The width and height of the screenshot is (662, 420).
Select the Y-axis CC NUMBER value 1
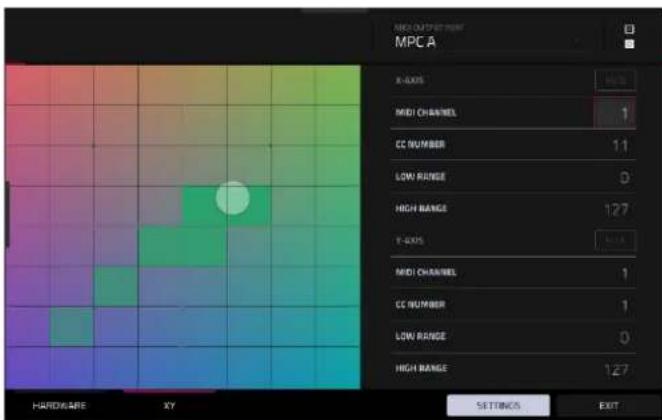tap(625, 305)
